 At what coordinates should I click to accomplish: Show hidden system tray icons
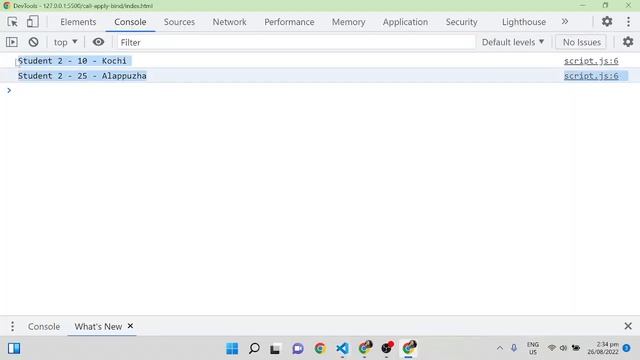(x=500, y=348)
